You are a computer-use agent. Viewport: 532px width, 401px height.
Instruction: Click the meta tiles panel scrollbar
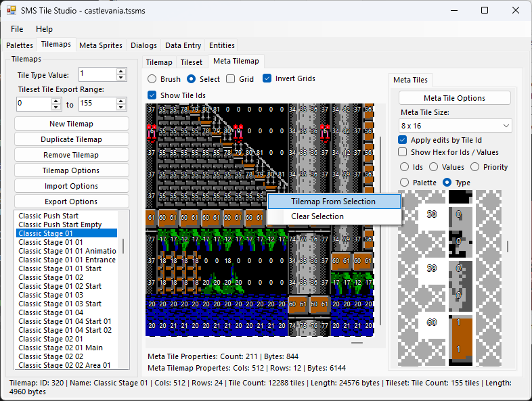[x=508, y=246]
